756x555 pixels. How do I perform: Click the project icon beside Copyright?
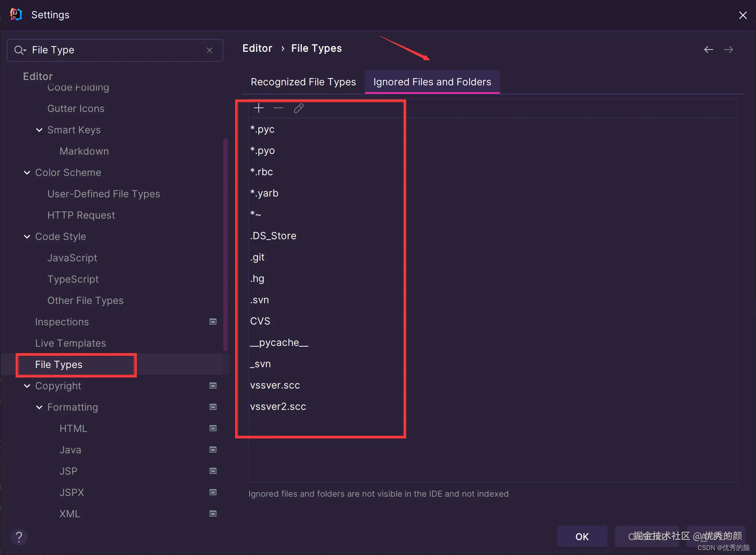213,385
